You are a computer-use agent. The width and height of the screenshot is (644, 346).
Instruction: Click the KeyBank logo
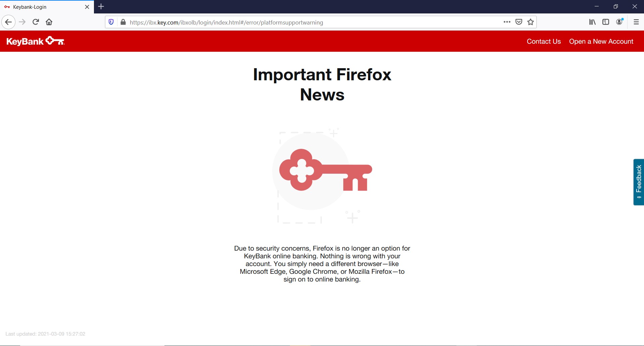(x=35, y=41)
